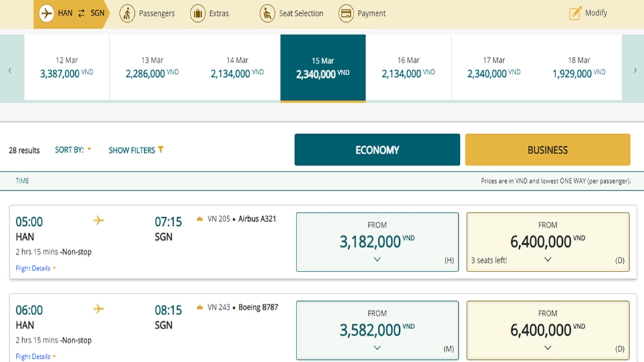Switch to the 16 Mar fare tab
Viewport: 644px width, 362px height.
click(409, 68)
